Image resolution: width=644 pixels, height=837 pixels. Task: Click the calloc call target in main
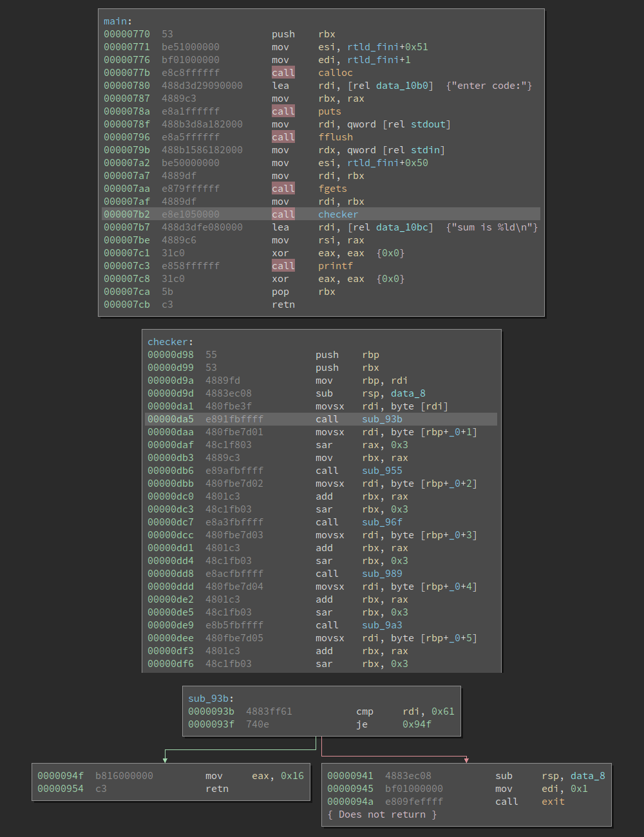(335, 73)
